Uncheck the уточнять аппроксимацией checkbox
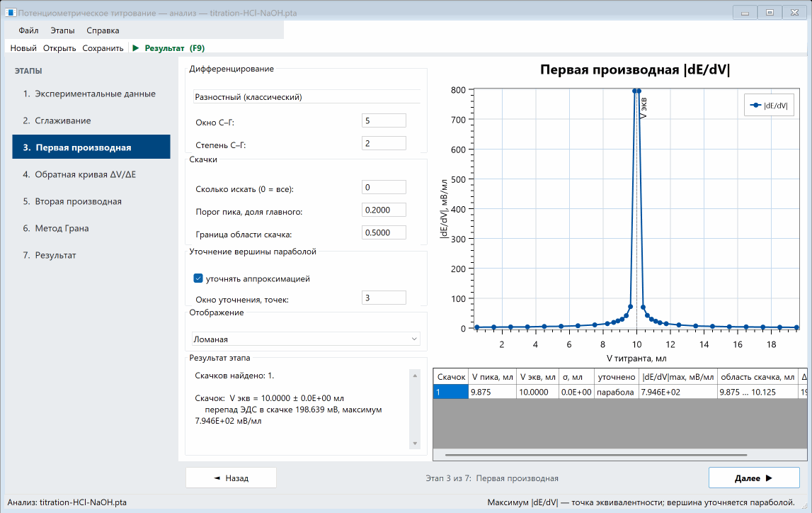This screenshot has height=513, width=812. (198, 278)
